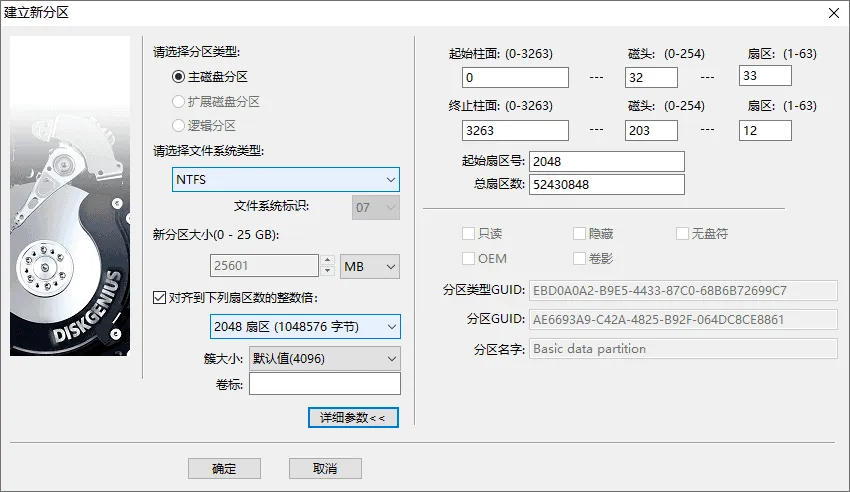Click the 卷标 input field
The height and width of the screenshot is (492, 850).
[x=325, y=384]
